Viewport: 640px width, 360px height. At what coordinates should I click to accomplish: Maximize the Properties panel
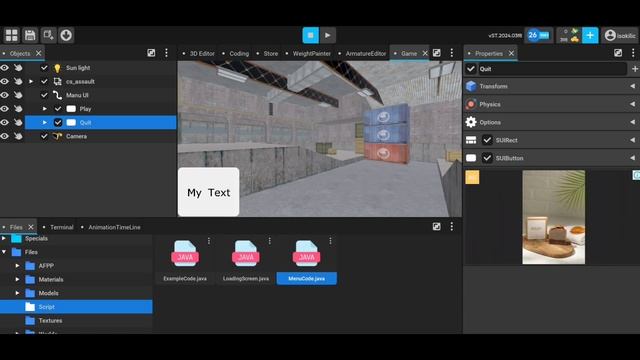pyautogui.click(x=618, y=53)
